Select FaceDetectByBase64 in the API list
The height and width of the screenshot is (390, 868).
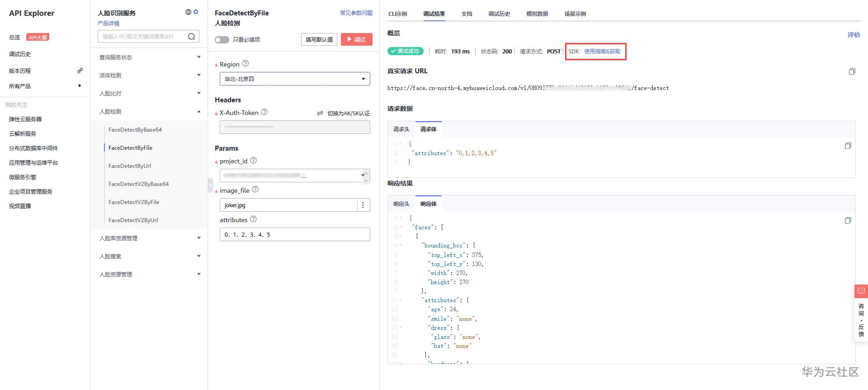point(135,130)
